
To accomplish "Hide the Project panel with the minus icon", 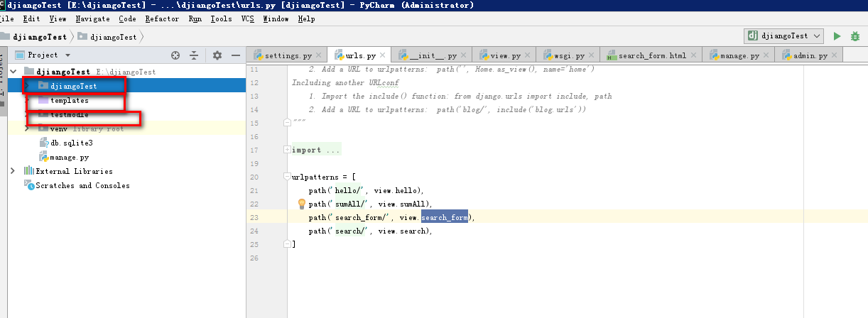I will pos(236,55).
